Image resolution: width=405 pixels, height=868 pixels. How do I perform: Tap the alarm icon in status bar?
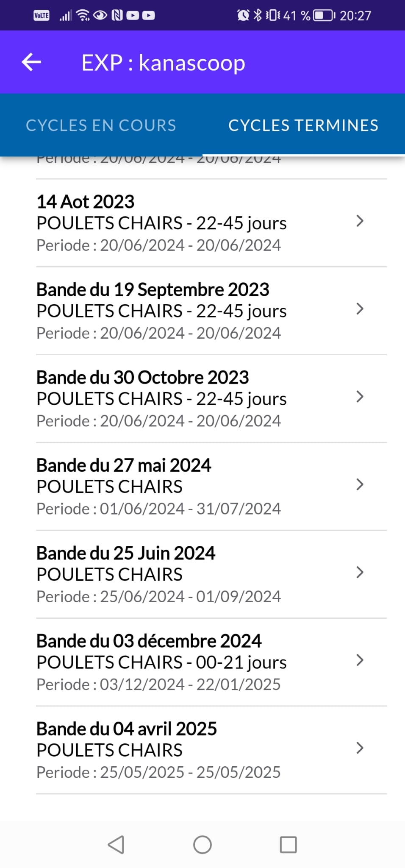click(243, 16)
